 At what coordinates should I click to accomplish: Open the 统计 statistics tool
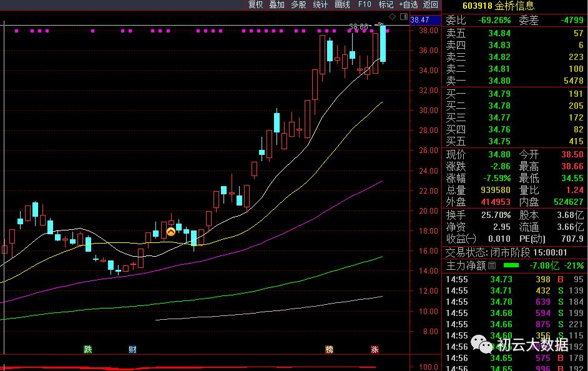point(320,5)
